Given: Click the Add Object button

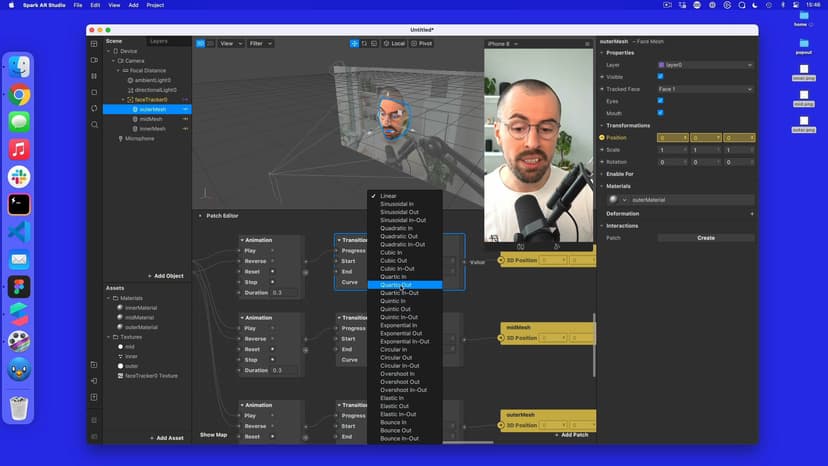Looking at the screenshot, I should coord(166,276).
